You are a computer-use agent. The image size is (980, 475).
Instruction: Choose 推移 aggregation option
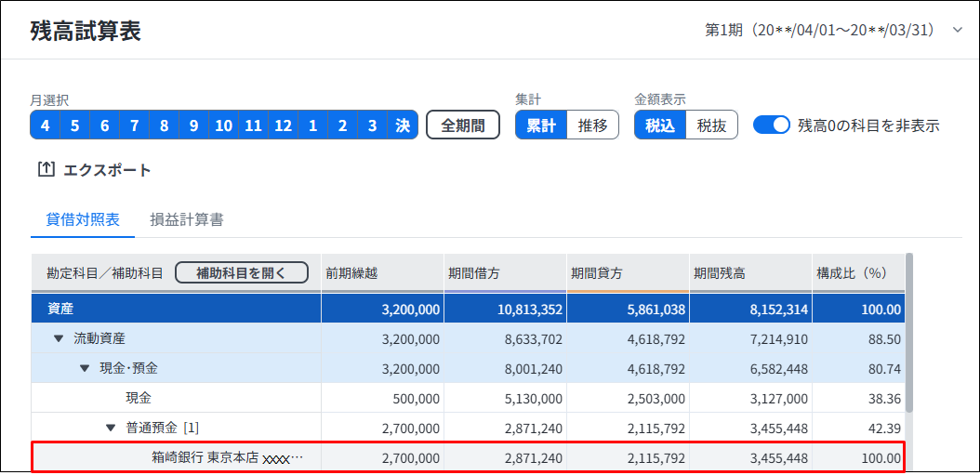(x=592, y=125)
